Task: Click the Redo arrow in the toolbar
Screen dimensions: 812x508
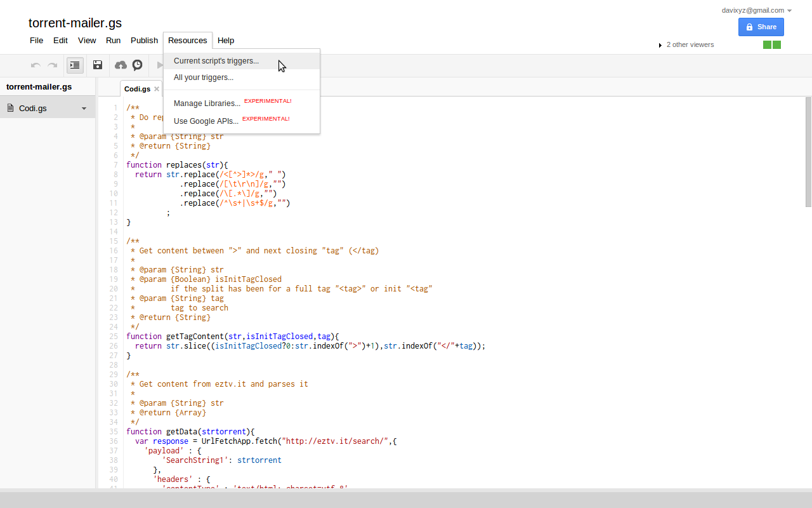Action: (53, 65)
